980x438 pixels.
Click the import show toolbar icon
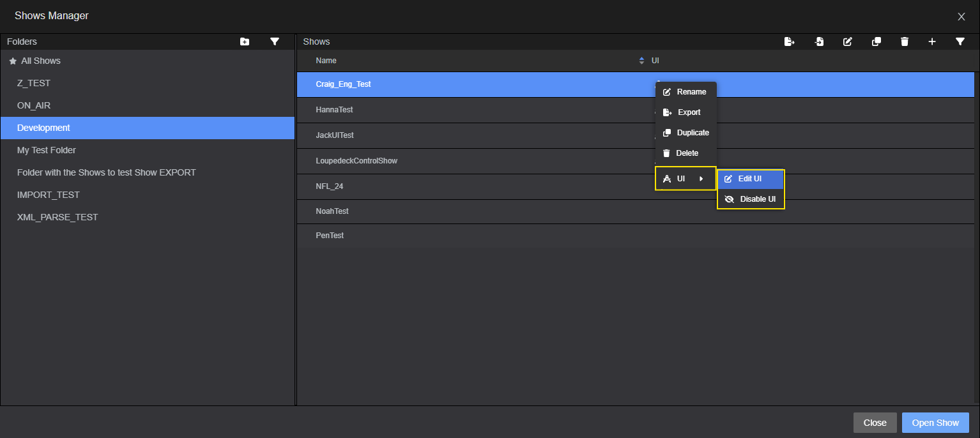pos(819,42)
